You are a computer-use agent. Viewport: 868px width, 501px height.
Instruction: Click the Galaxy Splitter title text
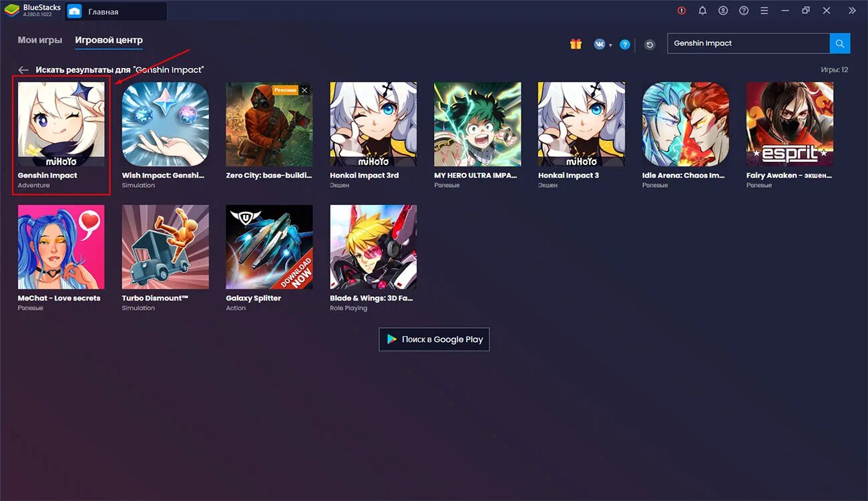coord(254,299)
